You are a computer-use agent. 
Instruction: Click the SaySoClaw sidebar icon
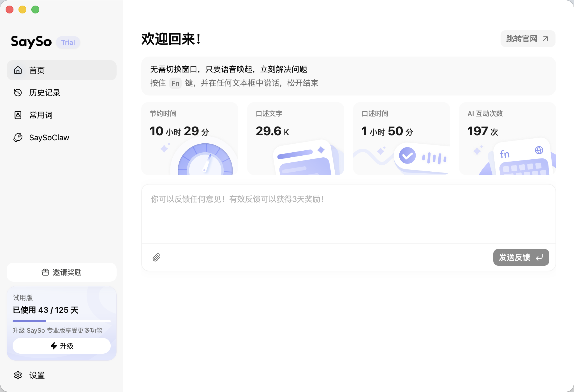point(18,137)
